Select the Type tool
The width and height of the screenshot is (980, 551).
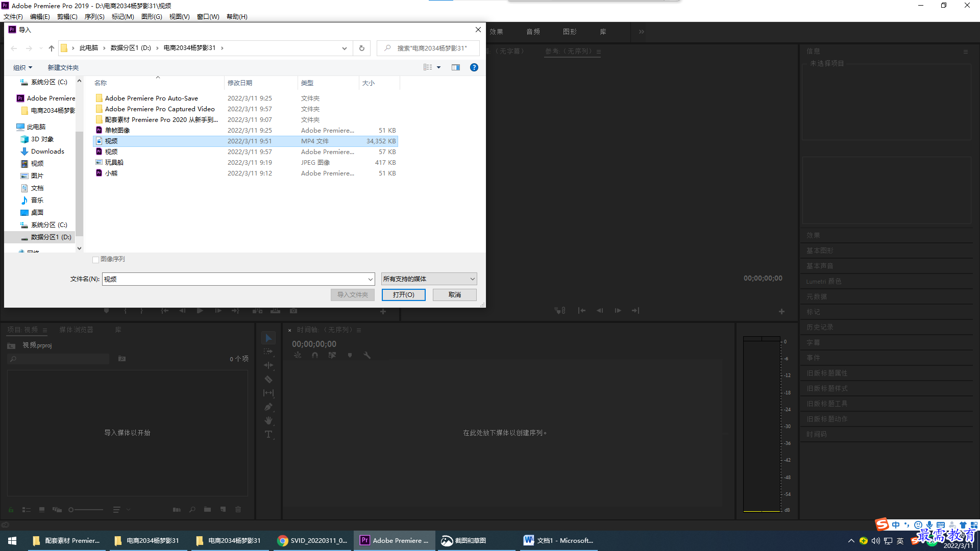pyautogui.click(x=268, y=434)
